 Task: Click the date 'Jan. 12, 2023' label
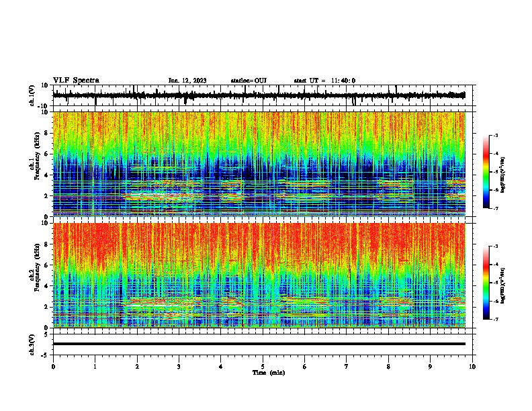(187, 81)
